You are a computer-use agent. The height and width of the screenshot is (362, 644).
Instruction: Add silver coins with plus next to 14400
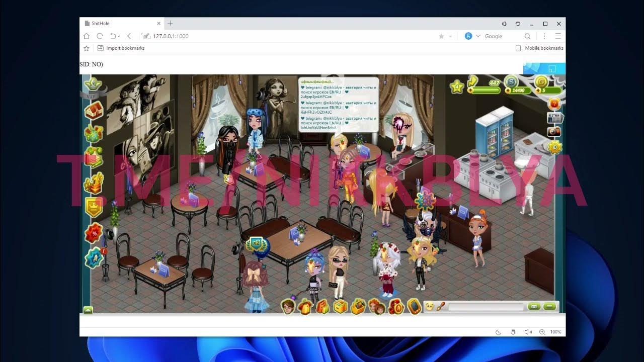(508, 90)
